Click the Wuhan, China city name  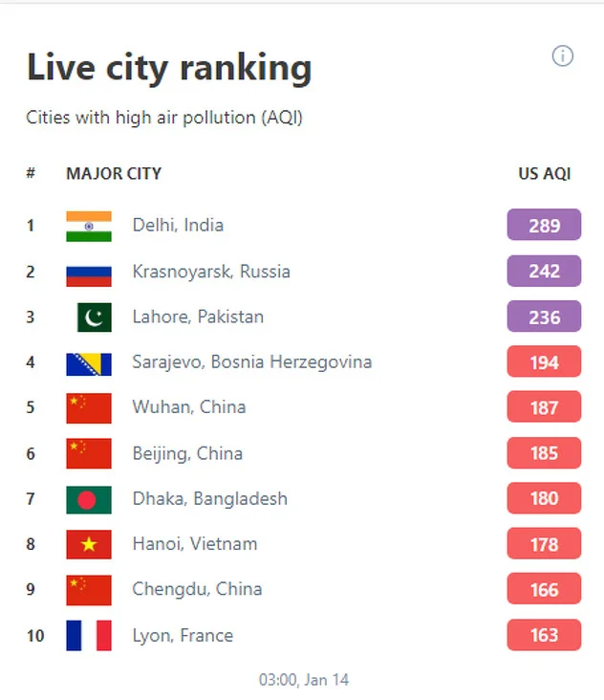189,407
